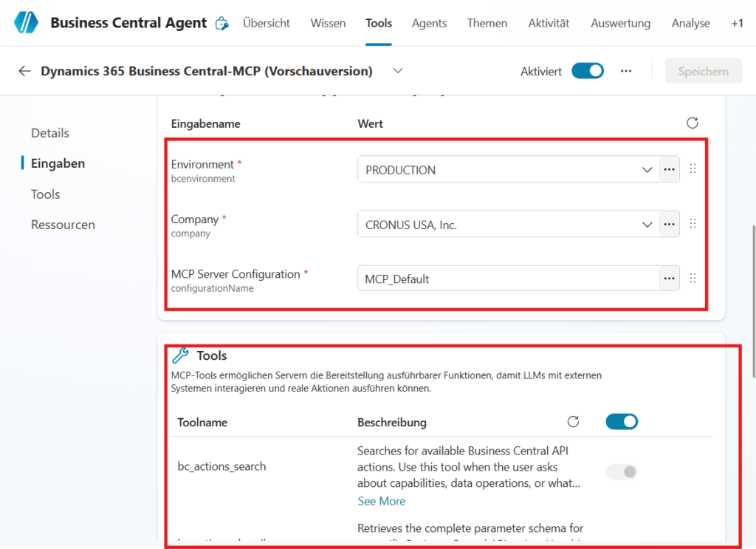Toggle all tools switch in header

[x=622, y=422]
